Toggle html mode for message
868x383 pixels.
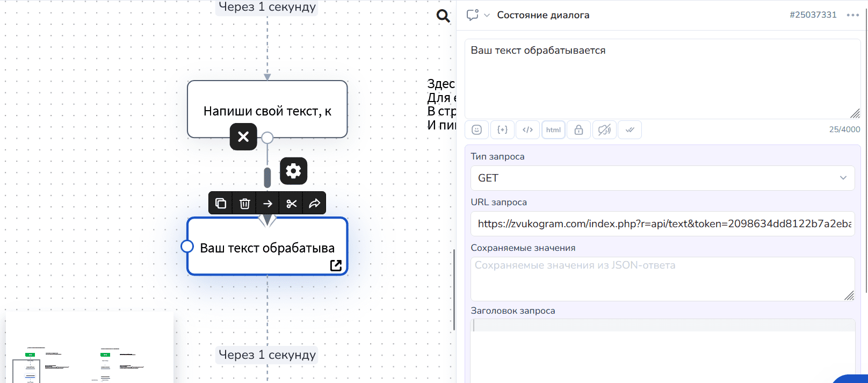pos(553,130)
